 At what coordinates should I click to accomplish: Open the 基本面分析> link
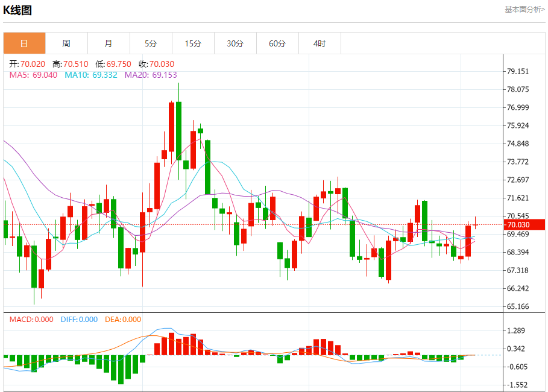524,10
